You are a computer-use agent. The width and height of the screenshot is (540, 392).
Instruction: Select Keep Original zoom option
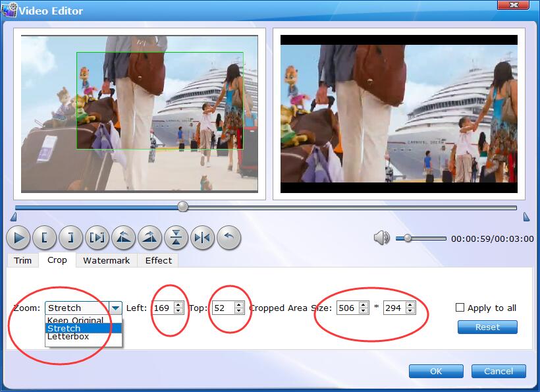pos(75,320)
